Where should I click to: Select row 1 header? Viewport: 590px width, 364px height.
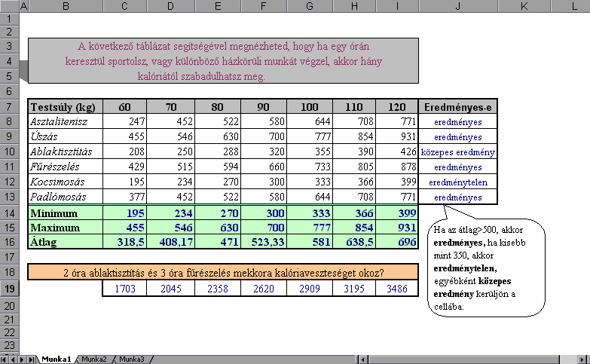(9, 19)
